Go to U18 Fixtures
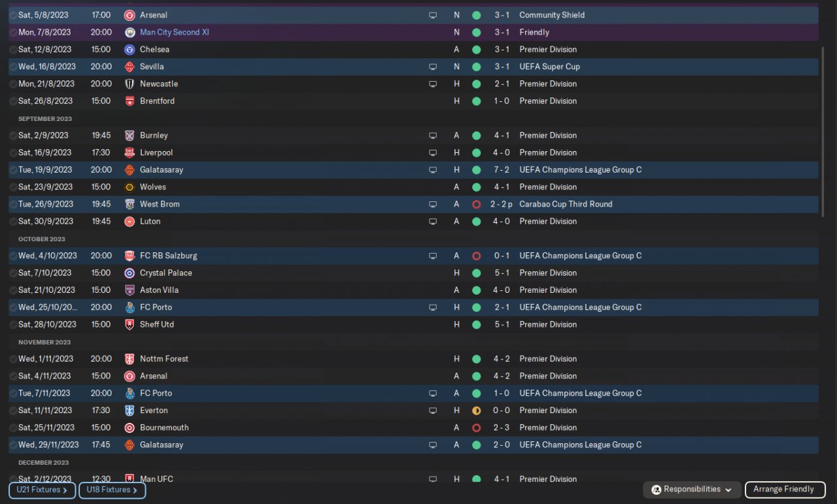Image resolution: width=837 pixels, height=504 pixels. pos(112,490)
